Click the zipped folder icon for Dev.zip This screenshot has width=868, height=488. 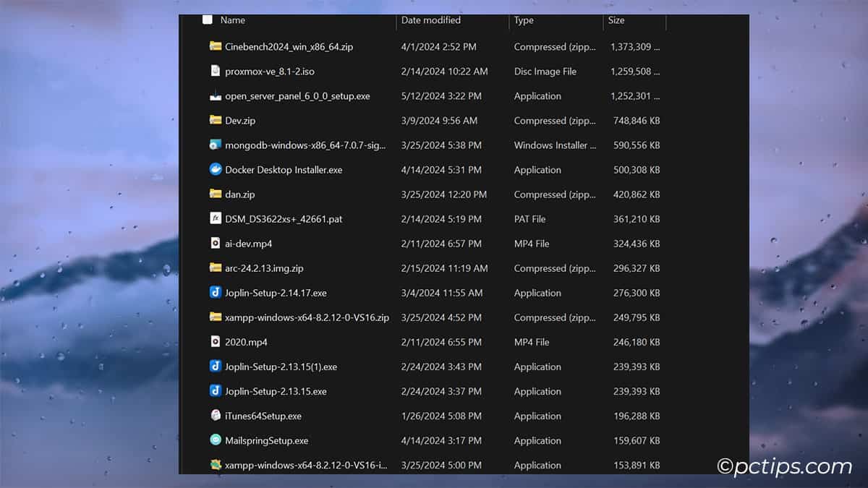(216, 120)
